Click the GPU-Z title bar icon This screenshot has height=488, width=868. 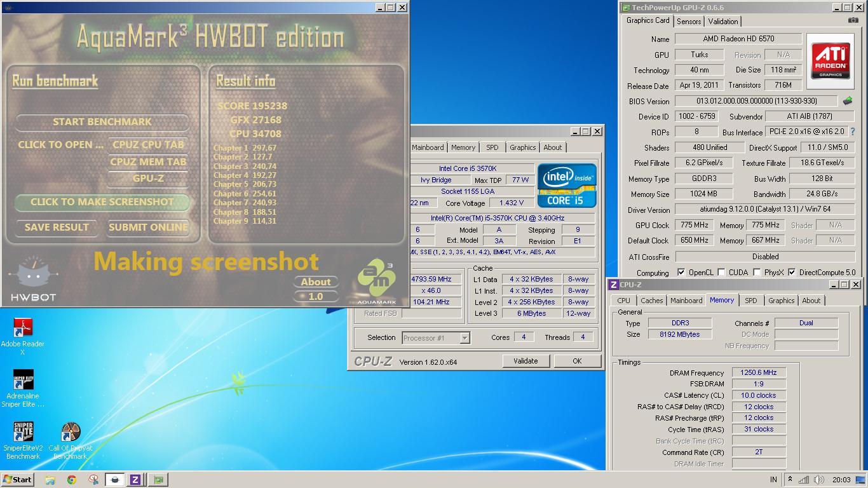point(626,8)
